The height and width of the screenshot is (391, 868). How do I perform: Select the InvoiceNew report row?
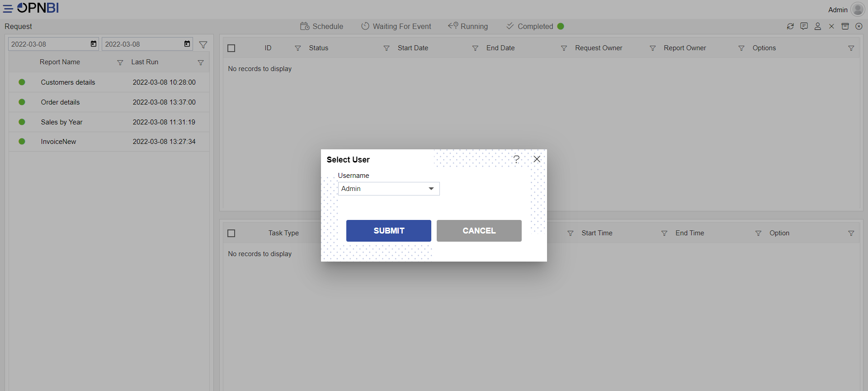click(x=109, y=142)
